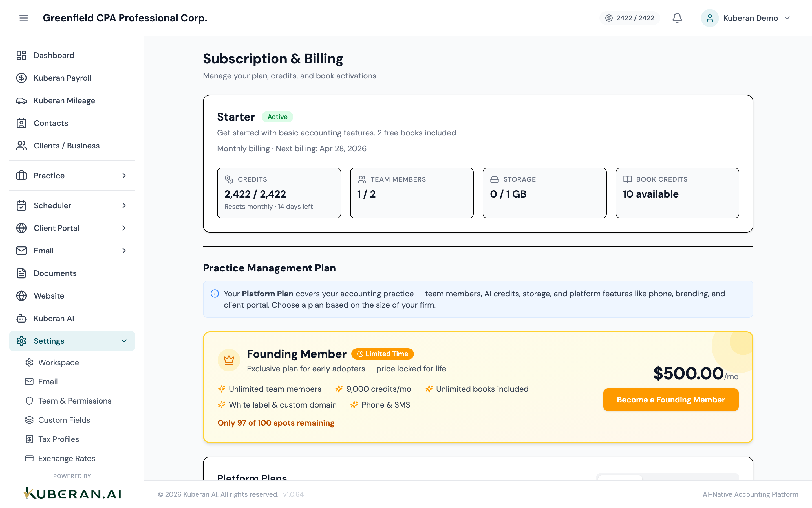Click the 'Resets monthly · 14 days left' text
The height and width of the screenshot is (508, 812).
click(x=268, y=207)
